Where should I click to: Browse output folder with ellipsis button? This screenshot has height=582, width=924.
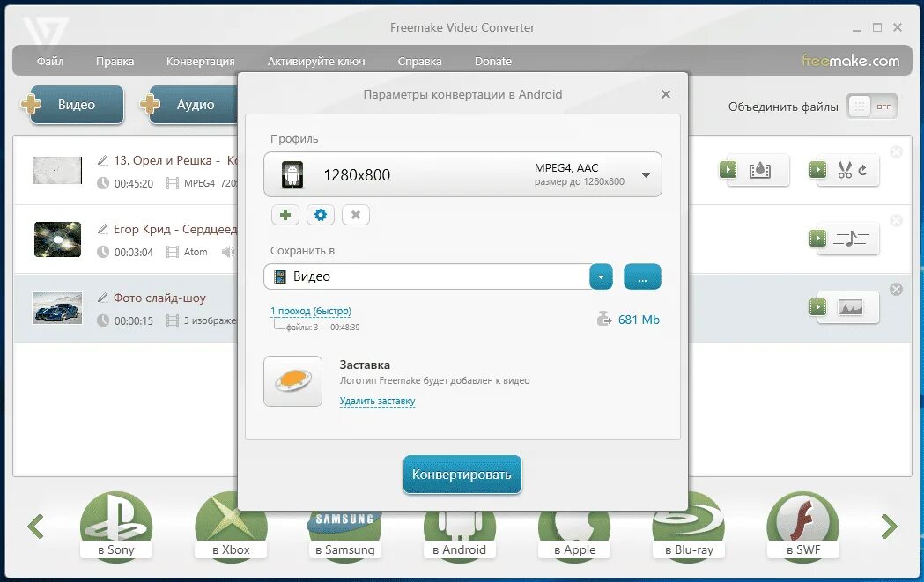point(642,276)
